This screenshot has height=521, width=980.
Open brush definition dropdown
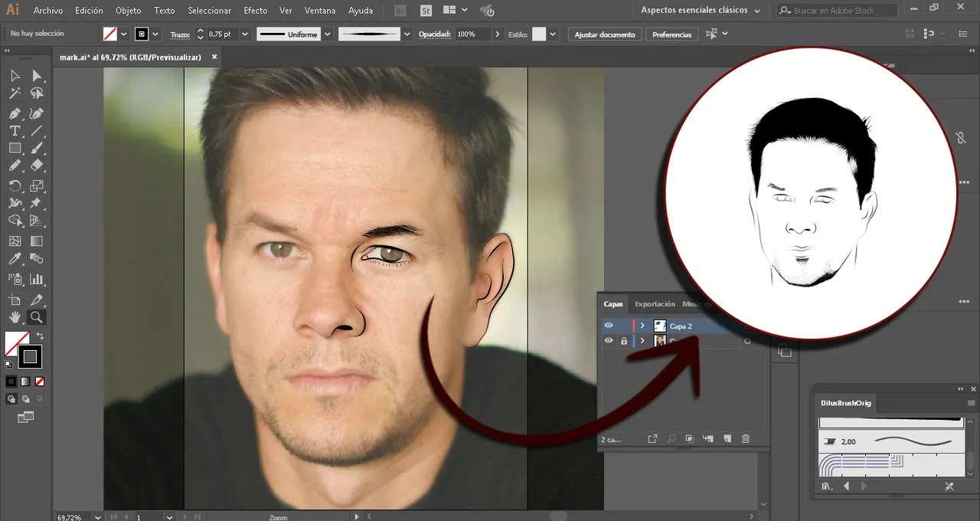407,34
